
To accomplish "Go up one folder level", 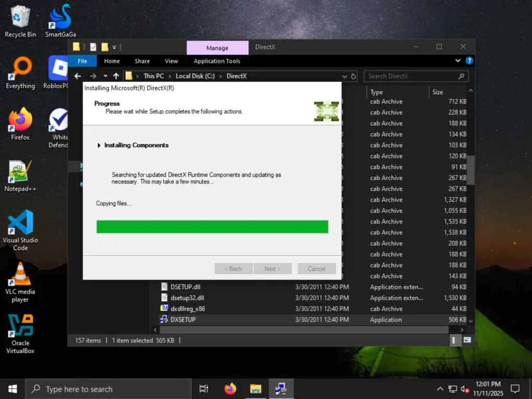I will tap(116, 76).
